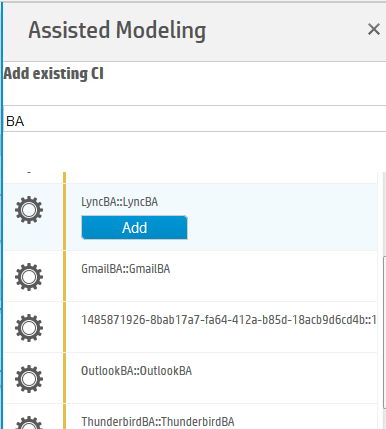The height and width of the screenshot is (429, 386).
Task: Click the yellow stripe beside OutlookBA row
Action: coord(65,378)
